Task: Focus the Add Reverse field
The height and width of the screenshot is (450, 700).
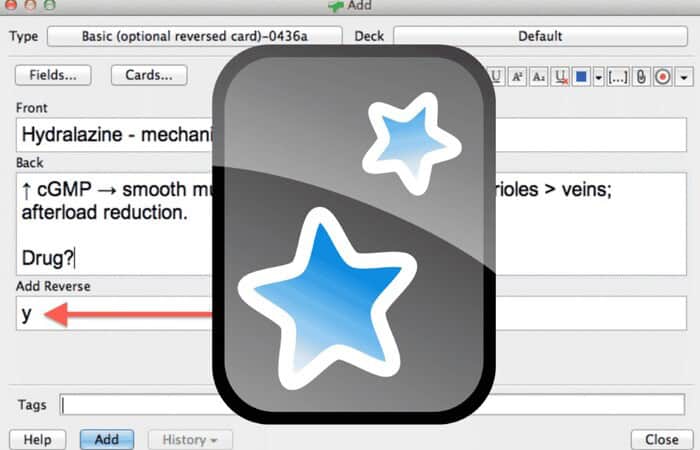Action: coord(351,313)
